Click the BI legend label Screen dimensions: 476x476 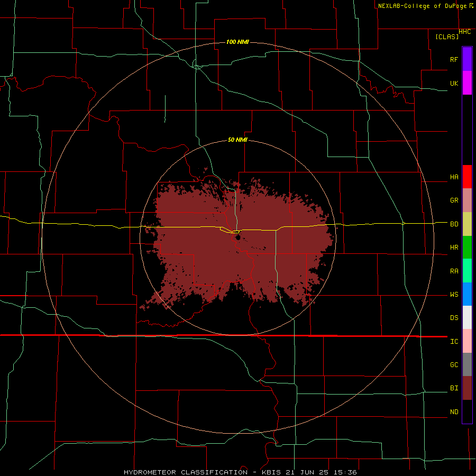click(x=454, y=388)
